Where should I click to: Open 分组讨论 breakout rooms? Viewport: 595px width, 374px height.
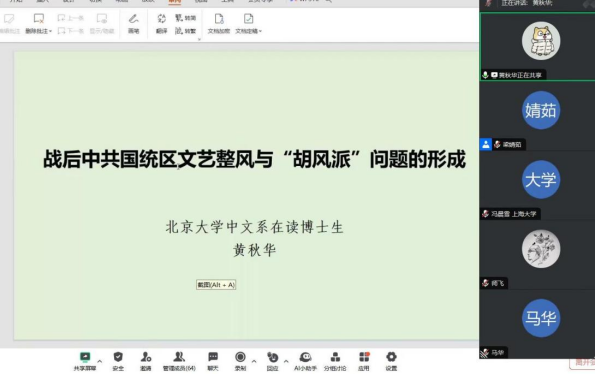tap(335, 361)
